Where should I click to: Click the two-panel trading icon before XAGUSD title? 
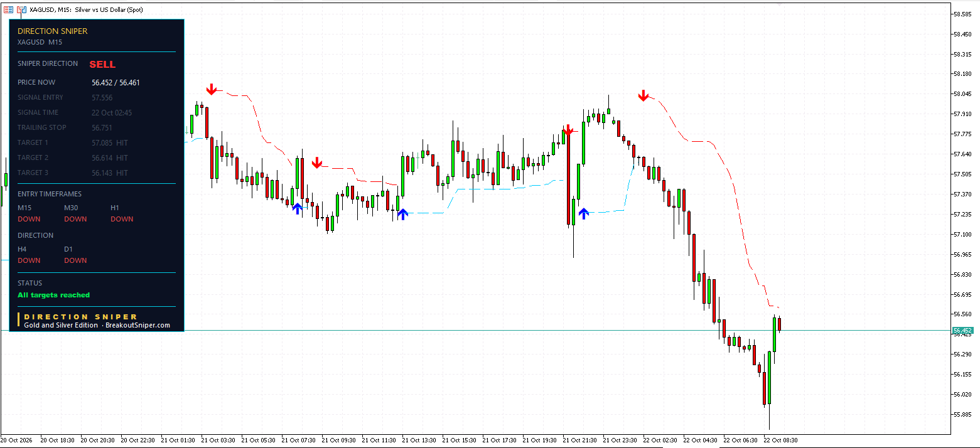tap(22, 10)
